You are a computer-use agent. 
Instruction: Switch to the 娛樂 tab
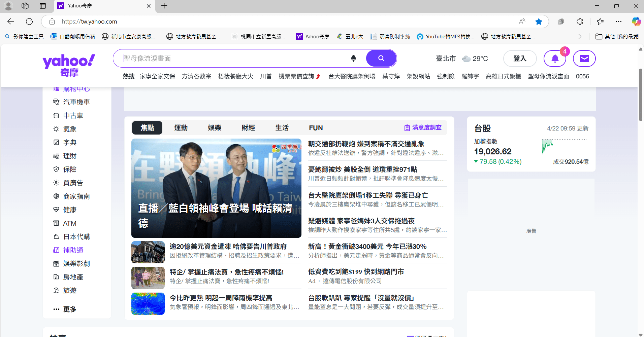click(215, 128)
